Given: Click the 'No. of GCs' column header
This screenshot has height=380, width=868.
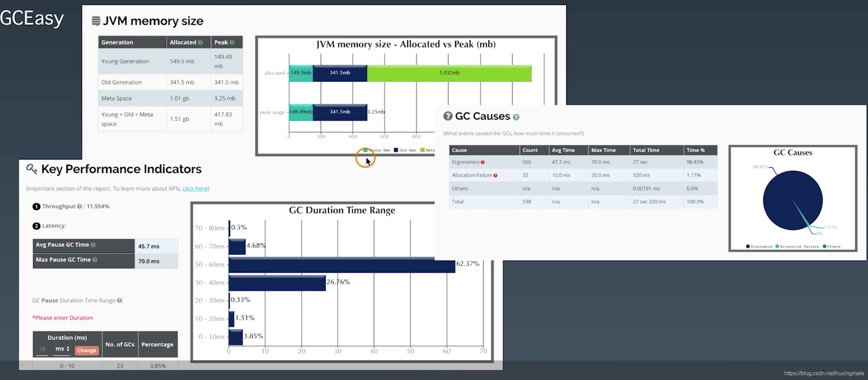Looking at the screenshot, I should click(x=120, y=345).
